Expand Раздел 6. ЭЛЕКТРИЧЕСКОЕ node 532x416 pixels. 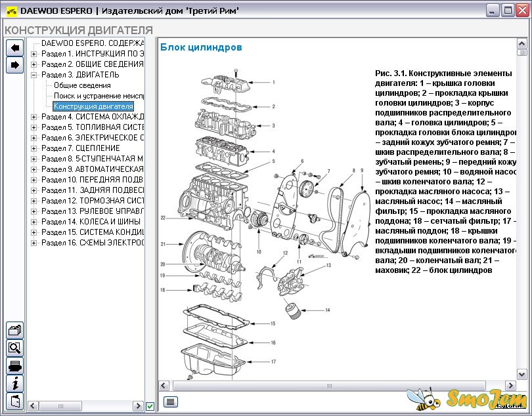click(x=33, y=138)
